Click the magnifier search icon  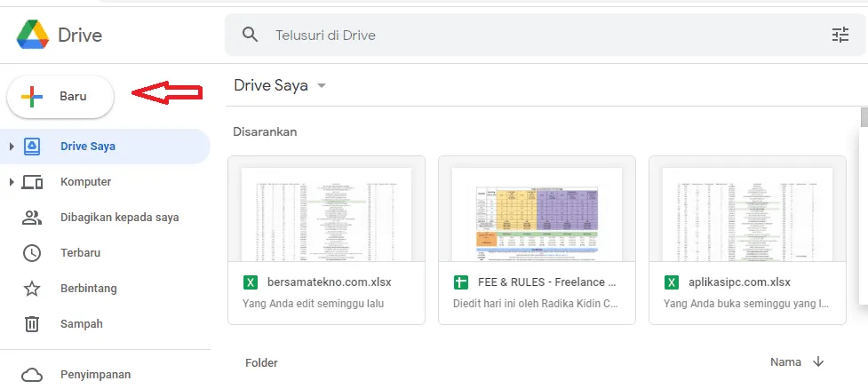[x=251, y=35]
